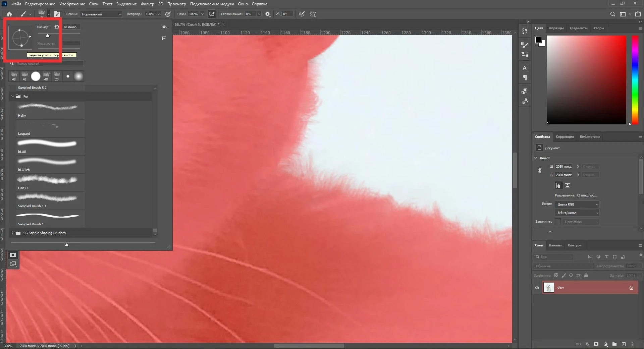Image resolution: width=644 pixels, height=349 pixels.
Task: Open smoothing options gear icon
Action: (x=268, y=14)
